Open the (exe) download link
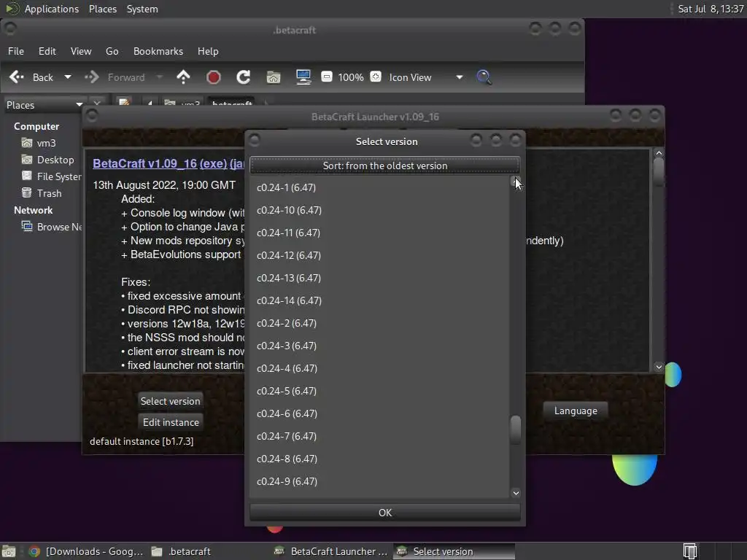 coord(213,163)
